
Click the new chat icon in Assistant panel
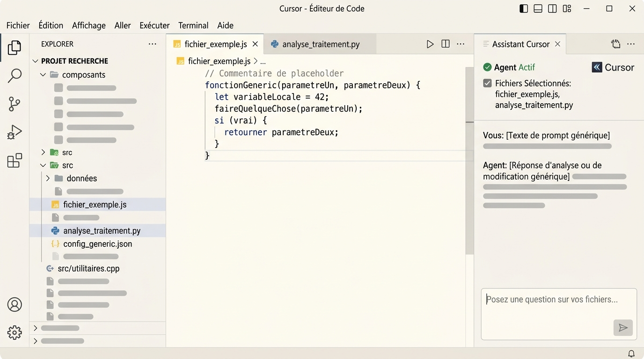615,44
